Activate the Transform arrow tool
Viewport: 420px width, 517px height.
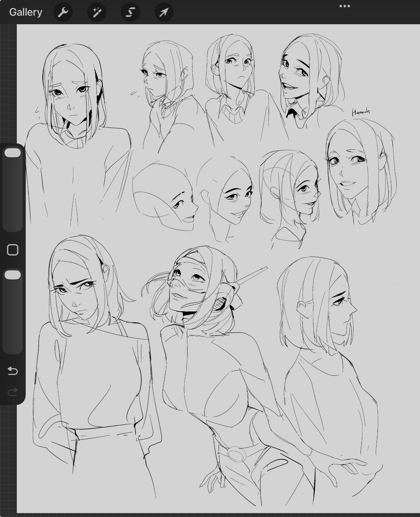pos(164,12)
